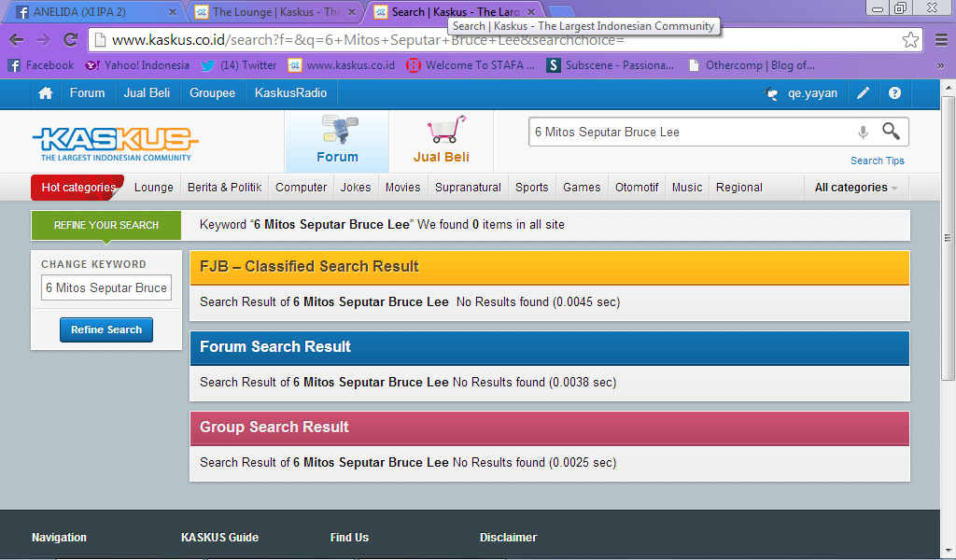Click the scrollbar up arrow

pyautogui.click(x=948, y=87)
